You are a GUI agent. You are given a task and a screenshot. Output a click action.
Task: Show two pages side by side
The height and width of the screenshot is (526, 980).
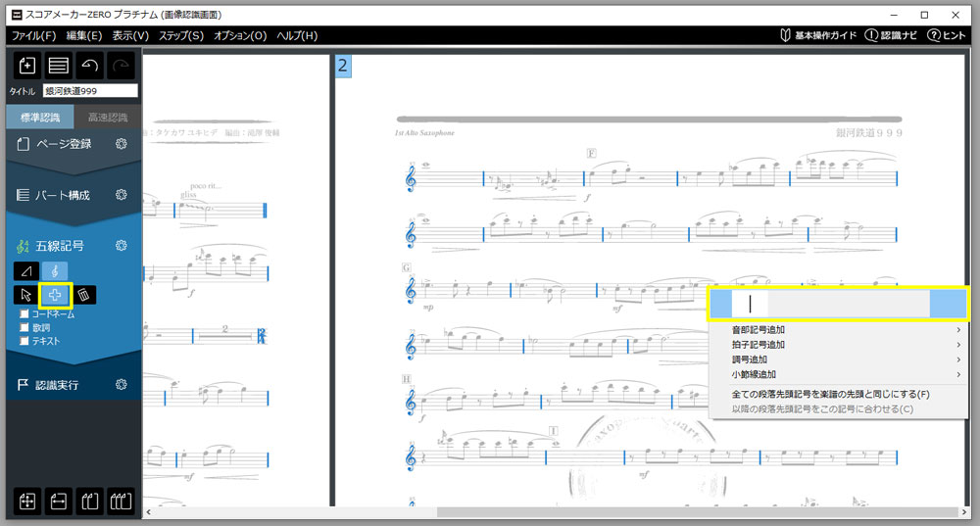tap(90, 501)
